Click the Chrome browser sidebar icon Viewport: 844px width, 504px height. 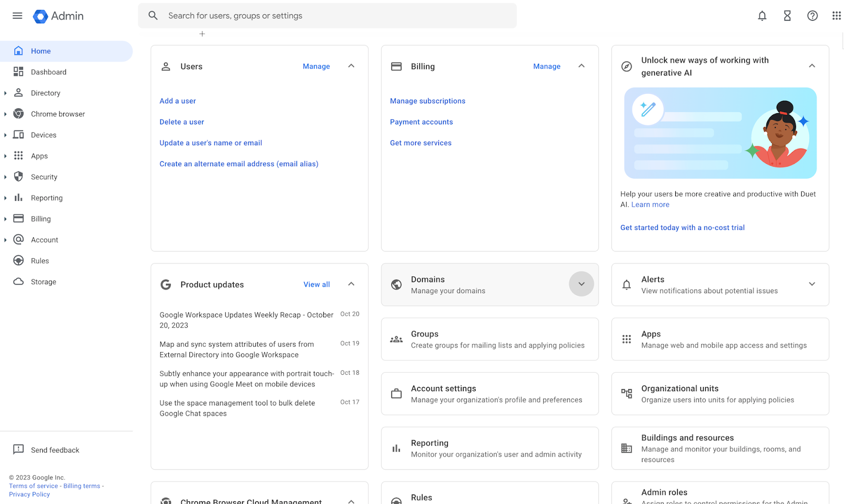tap(18, 114)
